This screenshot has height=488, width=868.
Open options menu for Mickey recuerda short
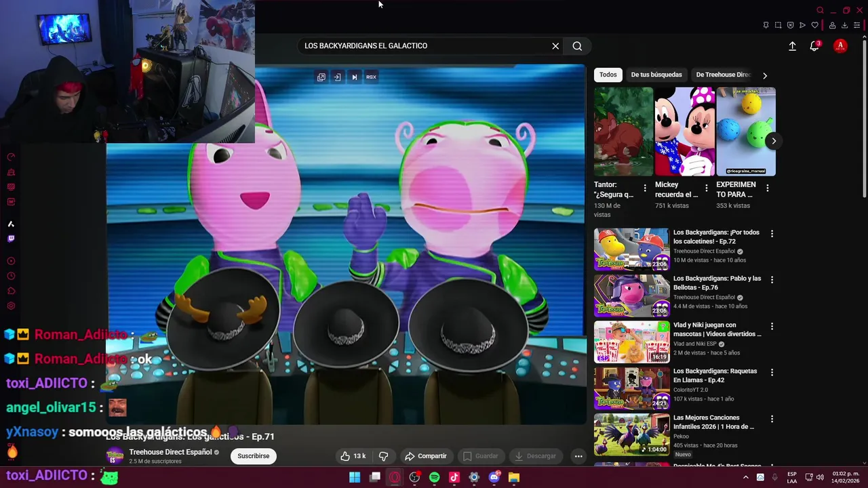(706, 188)
